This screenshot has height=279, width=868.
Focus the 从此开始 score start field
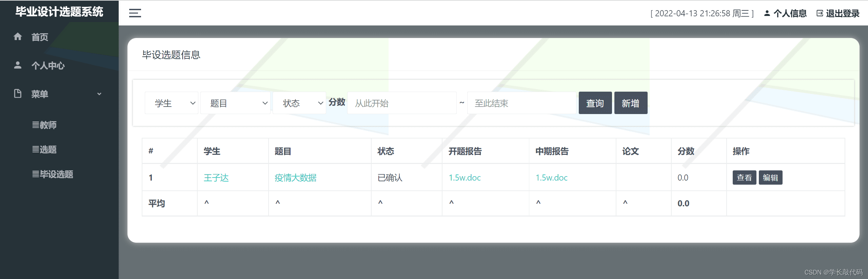coord(402,103)
